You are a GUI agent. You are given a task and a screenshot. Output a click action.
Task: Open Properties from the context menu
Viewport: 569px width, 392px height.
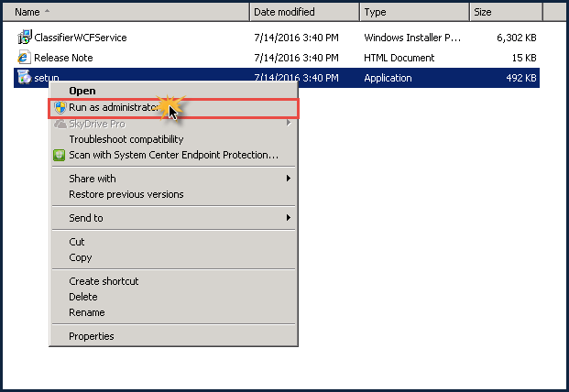click(x=92, y=336)
